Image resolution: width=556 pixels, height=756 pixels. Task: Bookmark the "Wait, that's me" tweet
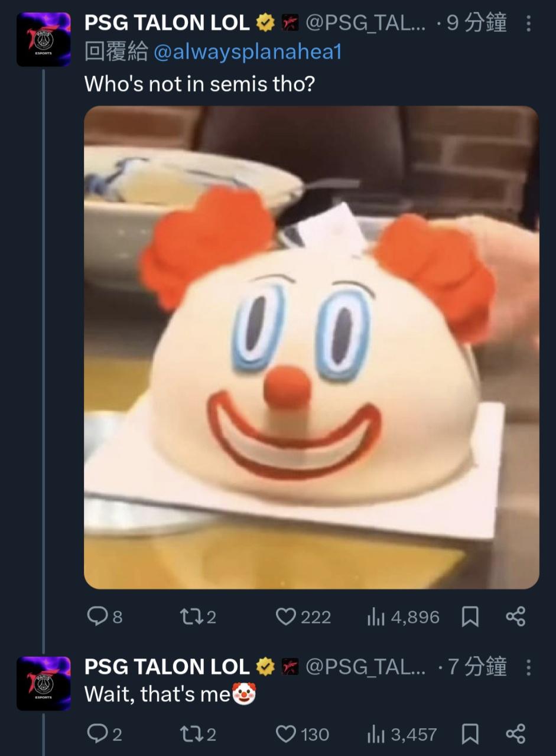[x=470, y=734]
